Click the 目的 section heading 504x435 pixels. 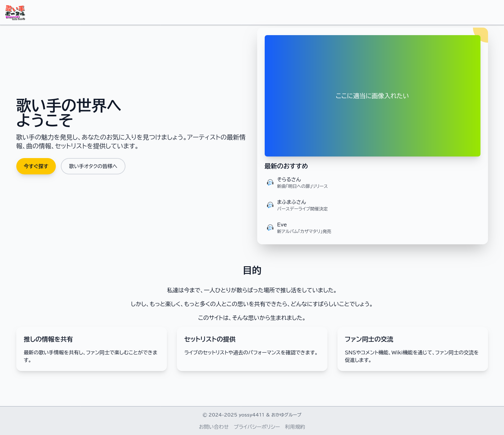[x=252, y=270]
